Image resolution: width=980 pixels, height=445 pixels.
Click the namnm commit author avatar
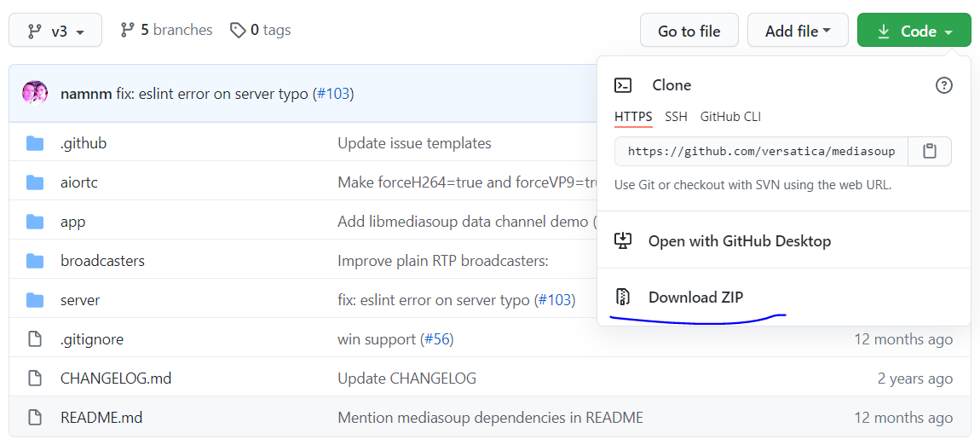point(35,94)
